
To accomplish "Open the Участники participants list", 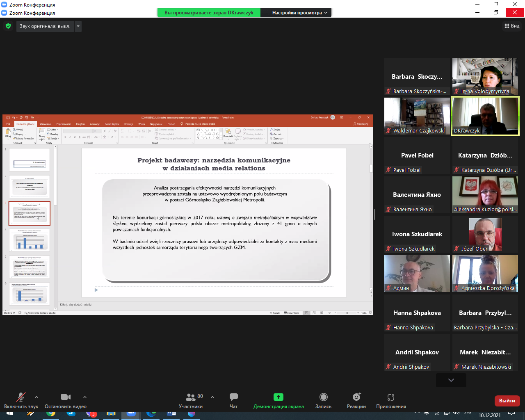I will (191, 400).
